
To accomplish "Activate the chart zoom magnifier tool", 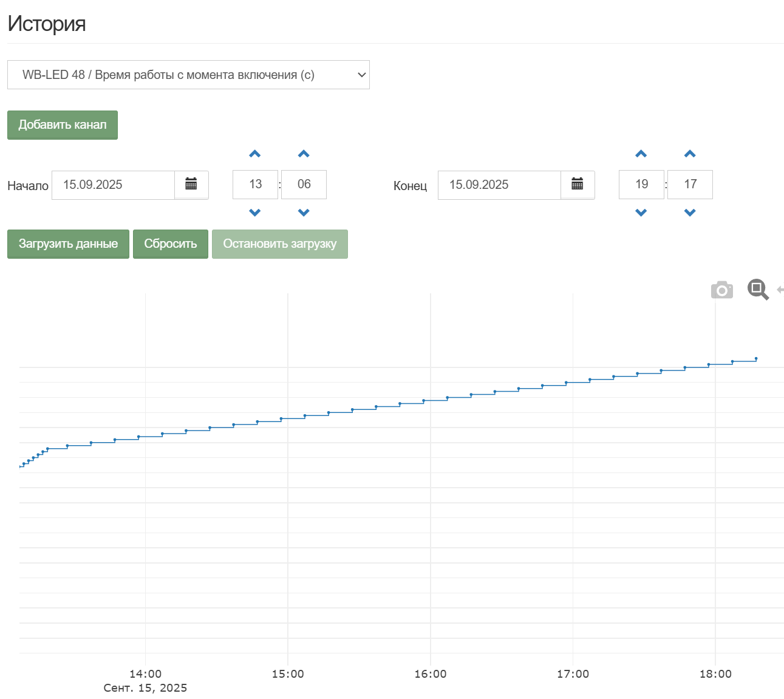I will point(758,289).
